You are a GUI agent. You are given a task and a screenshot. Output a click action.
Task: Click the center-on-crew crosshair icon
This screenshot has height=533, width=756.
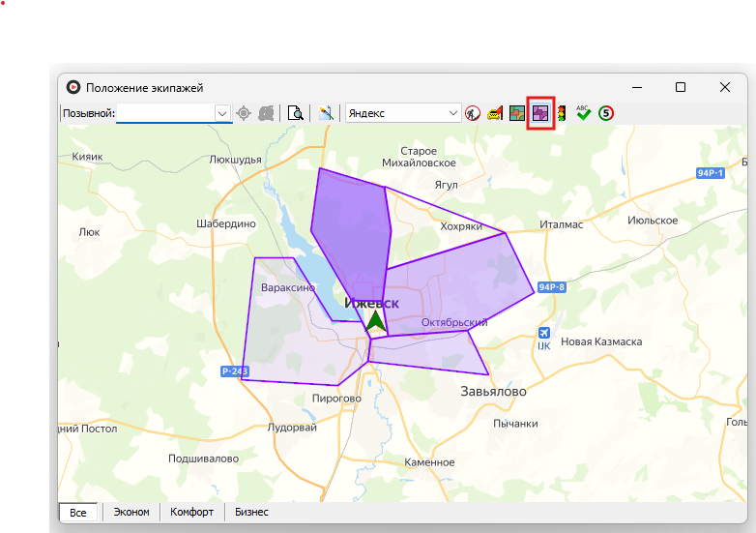pyautogui.click(x=244, y=113)
